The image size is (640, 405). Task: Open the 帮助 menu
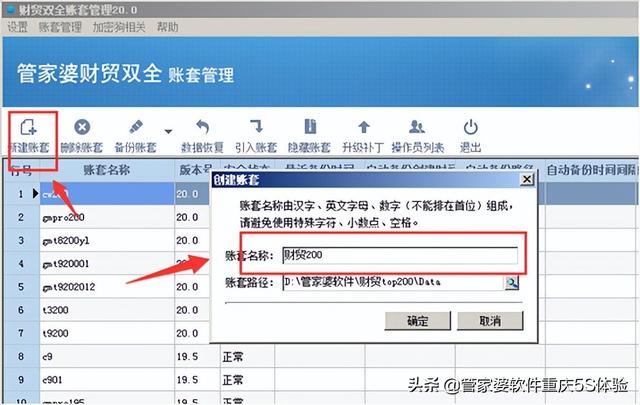click(168, 27)
